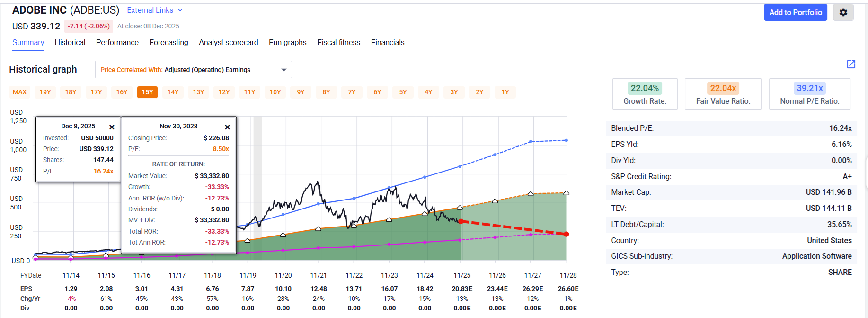Open the Performance tab

[117, 43]
